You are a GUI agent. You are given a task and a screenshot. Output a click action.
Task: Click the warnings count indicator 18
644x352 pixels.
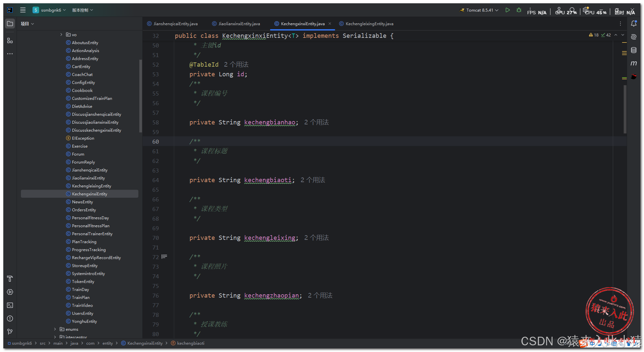[594, 35]
